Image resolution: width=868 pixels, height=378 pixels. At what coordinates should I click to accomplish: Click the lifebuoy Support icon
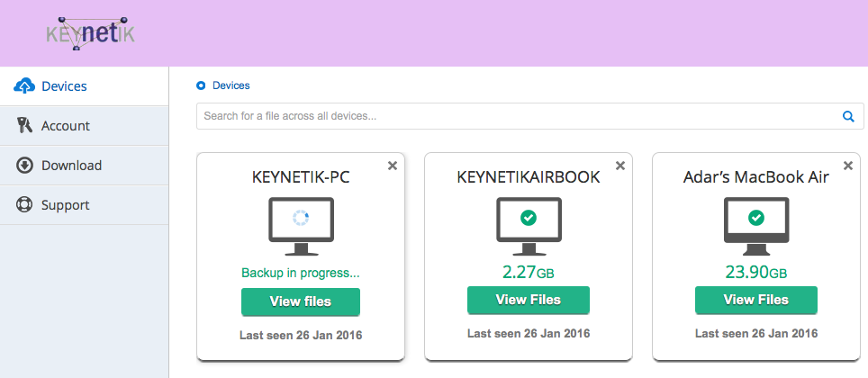[x=25, y=205]
